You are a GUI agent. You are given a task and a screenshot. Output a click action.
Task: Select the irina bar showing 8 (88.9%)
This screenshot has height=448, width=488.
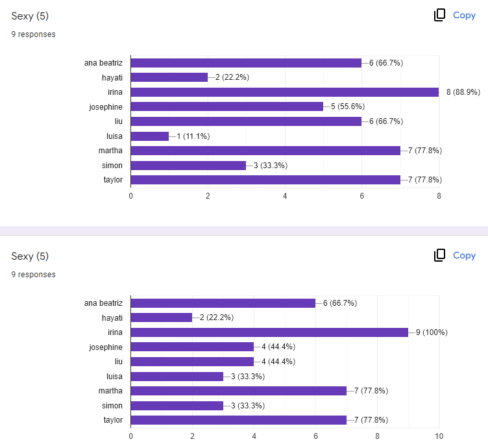click(x=285, y=92)
